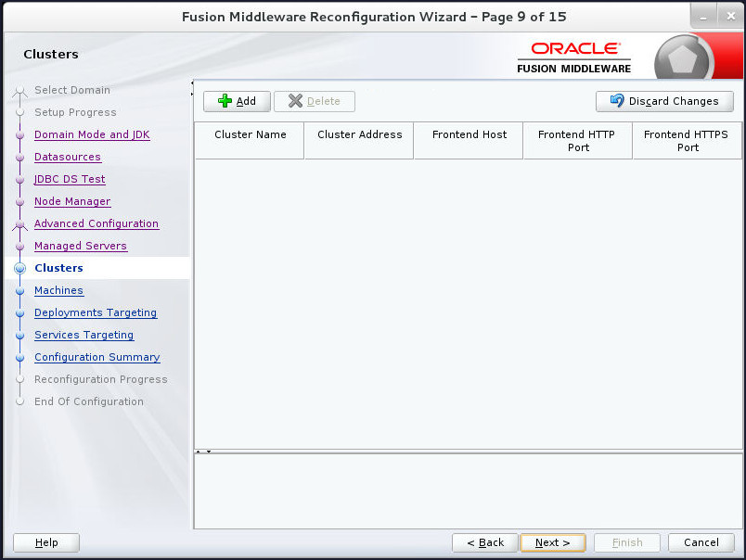Viewport: 746px width, 560px height.
Task: Click the Frontend HTTP Port column header
Action: (x=578, y=141)
